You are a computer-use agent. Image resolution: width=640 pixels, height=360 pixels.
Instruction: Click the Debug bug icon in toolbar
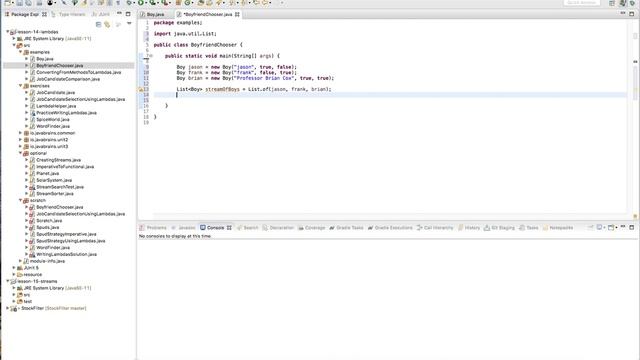tap(130, 3)
